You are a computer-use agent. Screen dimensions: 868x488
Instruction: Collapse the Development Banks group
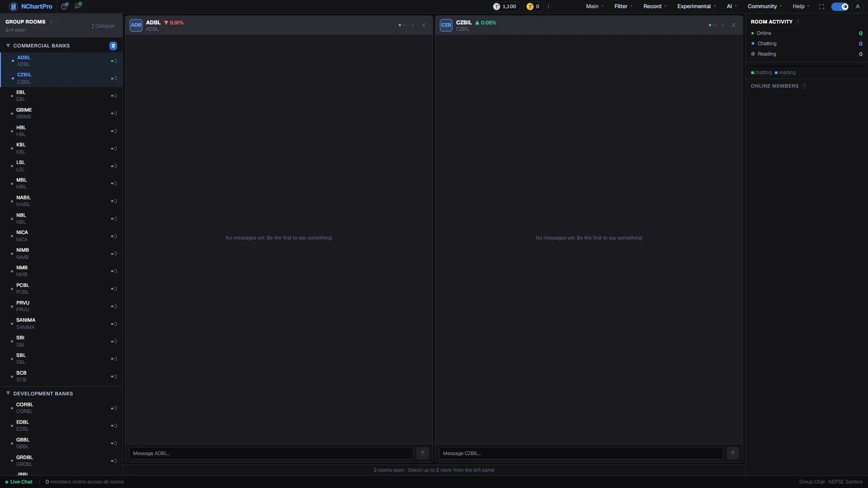click(61, 394)
